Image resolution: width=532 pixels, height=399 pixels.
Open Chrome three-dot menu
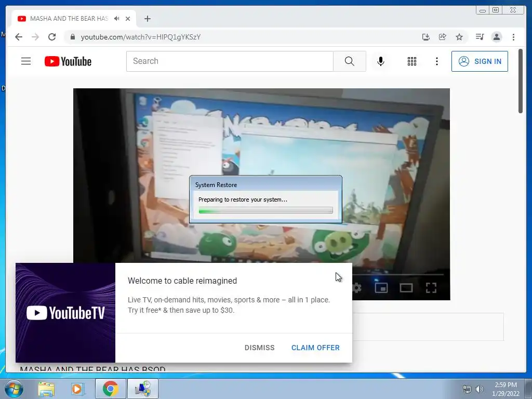click(513, 37)
